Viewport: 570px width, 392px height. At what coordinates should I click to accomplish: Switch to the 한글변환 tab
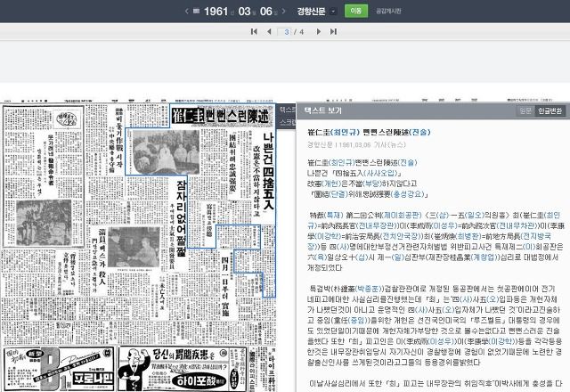550,110
